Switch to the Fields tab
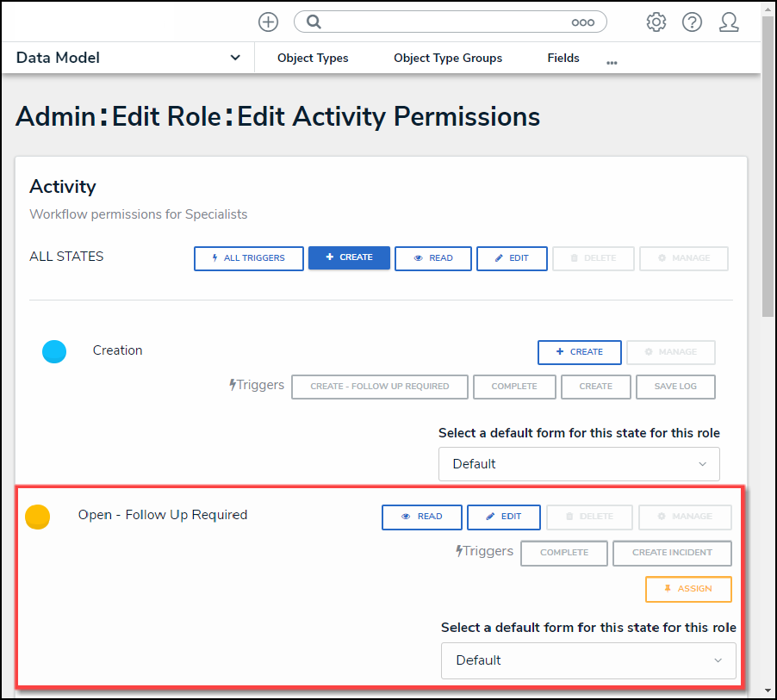Image resolution: width=777 pixels, height=700 pixels. 563,59
